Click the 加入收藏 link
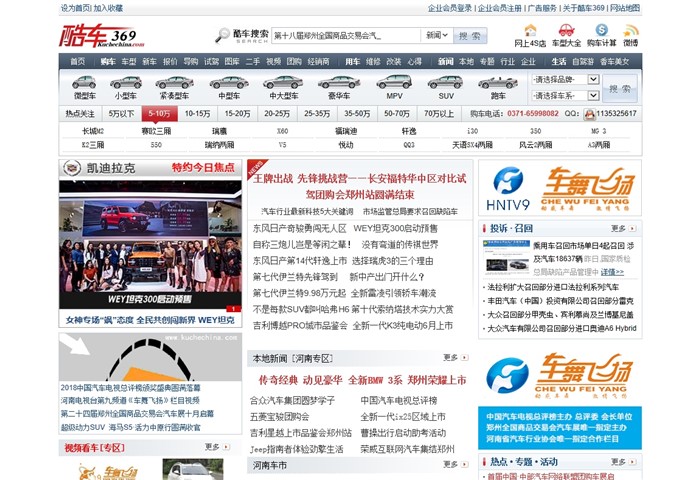 click(x=108, y=8)
